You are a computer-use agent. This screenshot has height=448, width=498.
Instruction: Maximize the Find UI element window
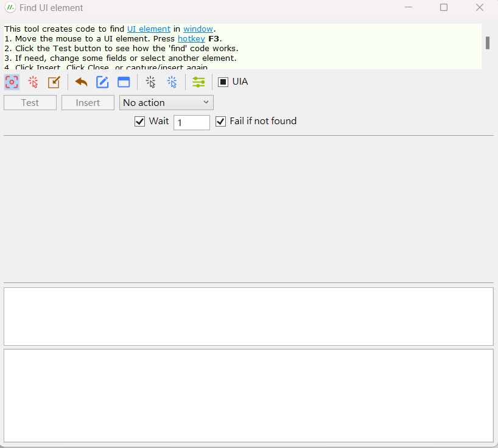click(x=444, y=7)
